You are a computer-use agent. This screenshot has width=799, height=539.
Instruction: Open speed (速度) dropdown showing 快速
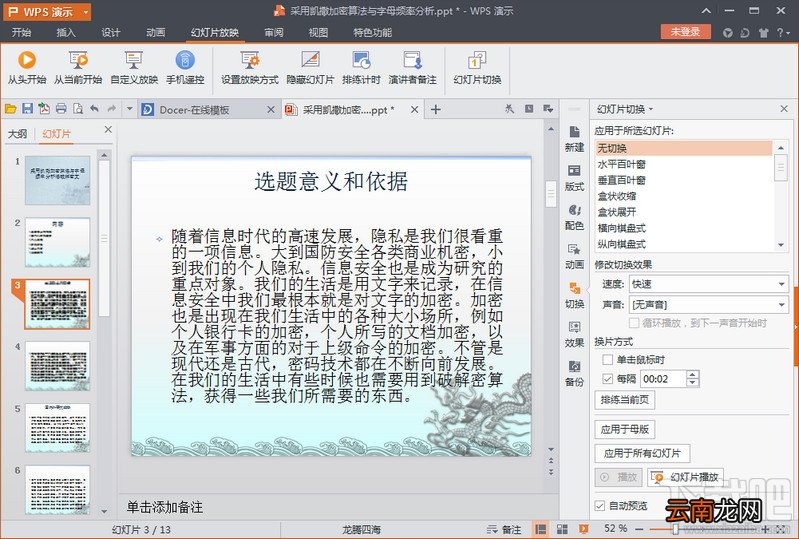pyautogui.click(x=709, y=284)
